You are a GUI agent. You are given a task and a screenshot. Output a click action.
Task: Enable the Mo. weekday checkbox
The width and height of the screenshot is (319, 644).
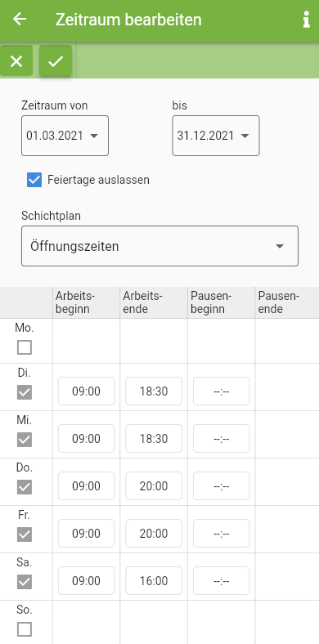[x=25, y=348]
